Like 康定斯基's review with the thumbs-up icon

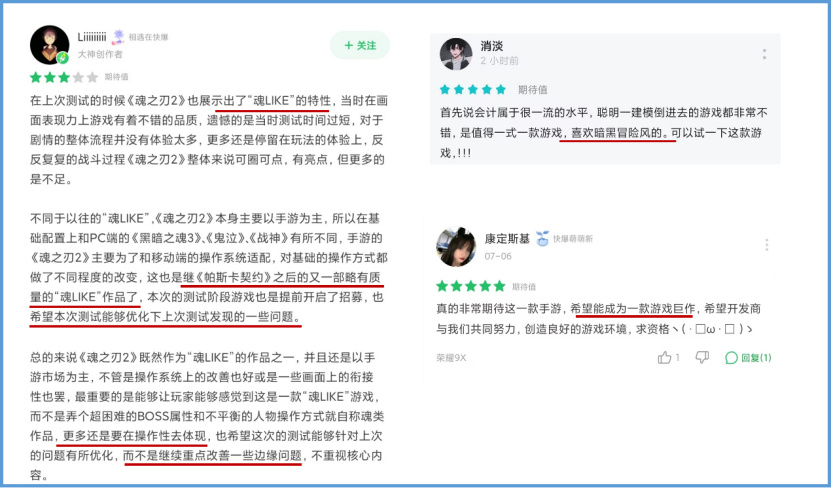click(664, 357)
